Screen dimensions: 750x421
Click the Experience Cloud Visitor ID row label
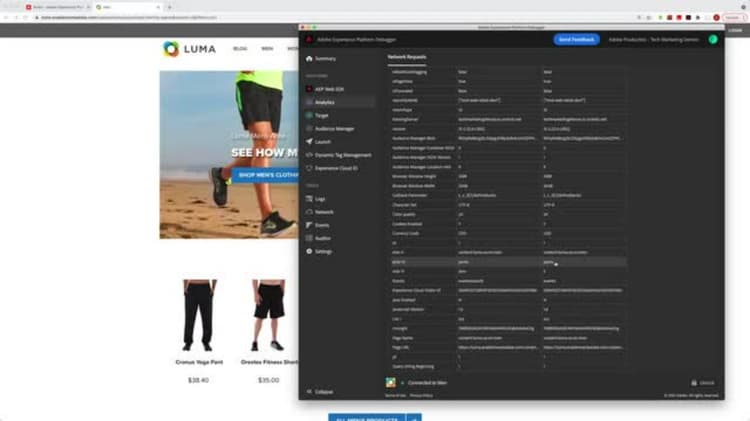[417, 290]
